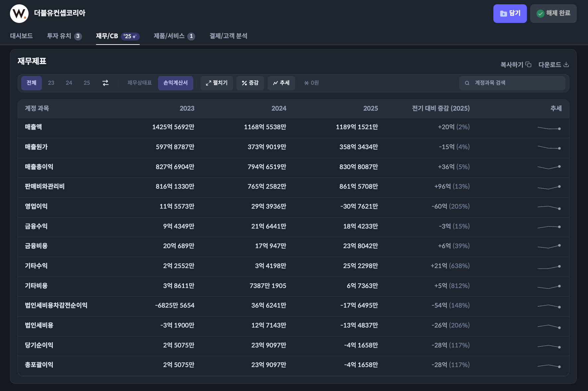Click the magnifier icon in account search
This screenshot has height=391, width=588.
467,83
